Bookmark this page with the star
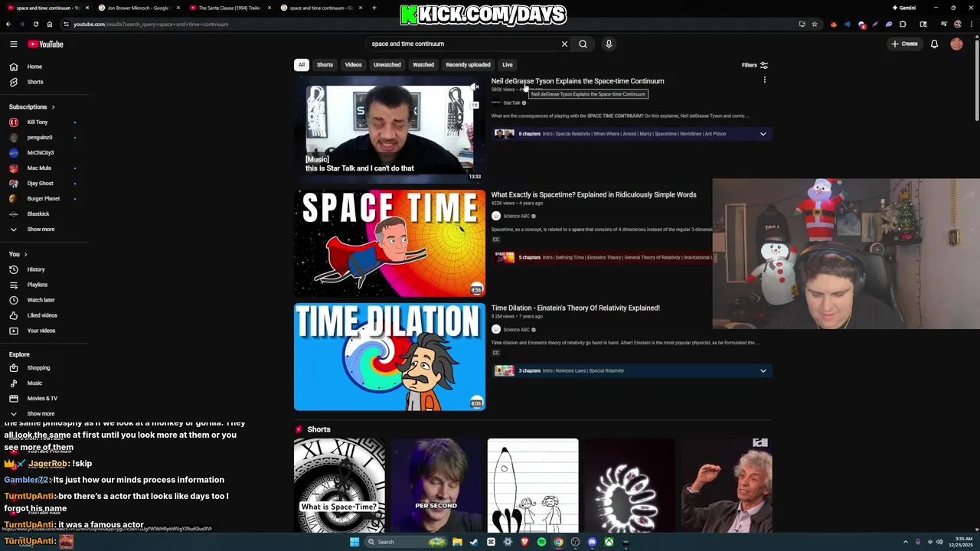The width and height of the screenshot is (980, 551). click(815, 24)
